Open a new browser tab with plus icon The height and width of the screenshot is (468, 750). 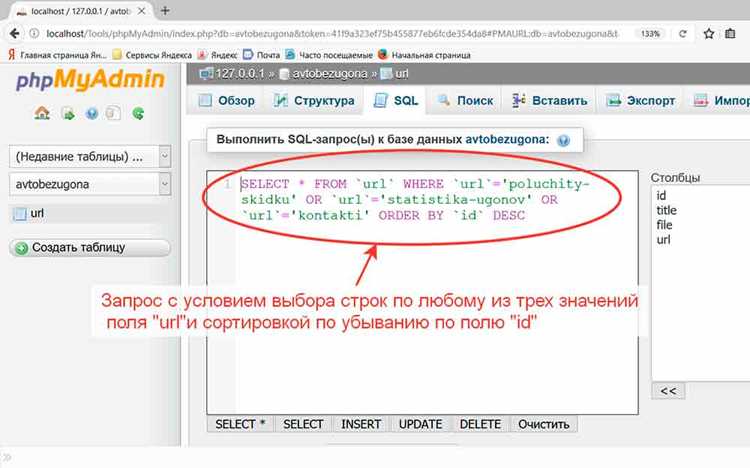[165, 11]
